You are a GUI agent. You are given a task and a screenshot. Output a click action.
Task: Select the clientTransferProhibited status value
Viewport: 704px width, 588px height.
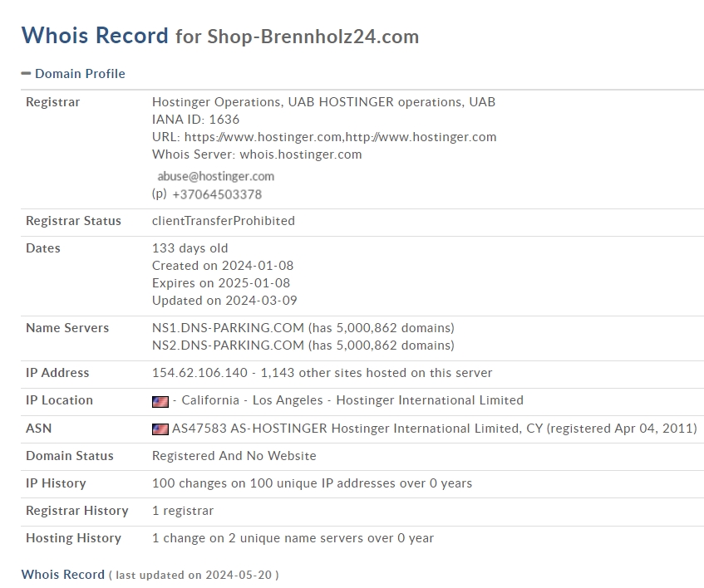click(x=224, y=221)
